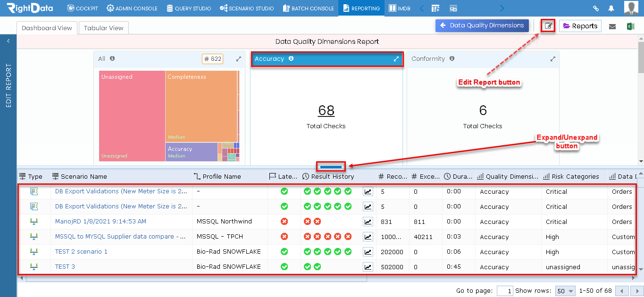Switch to the Tabular View tab
The height and width of the screenshot is (297, 644).
[x=103, y=28]
